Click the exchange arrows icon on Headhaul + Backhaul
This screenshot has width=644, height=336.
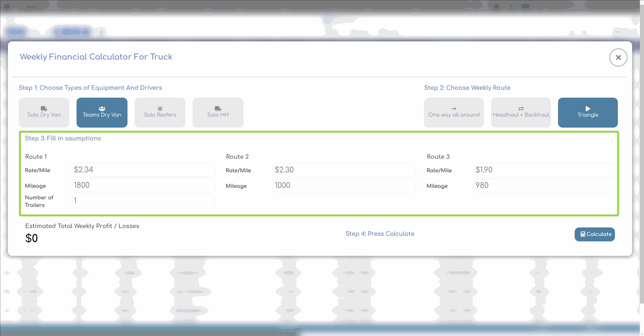(x=521, y=109)
